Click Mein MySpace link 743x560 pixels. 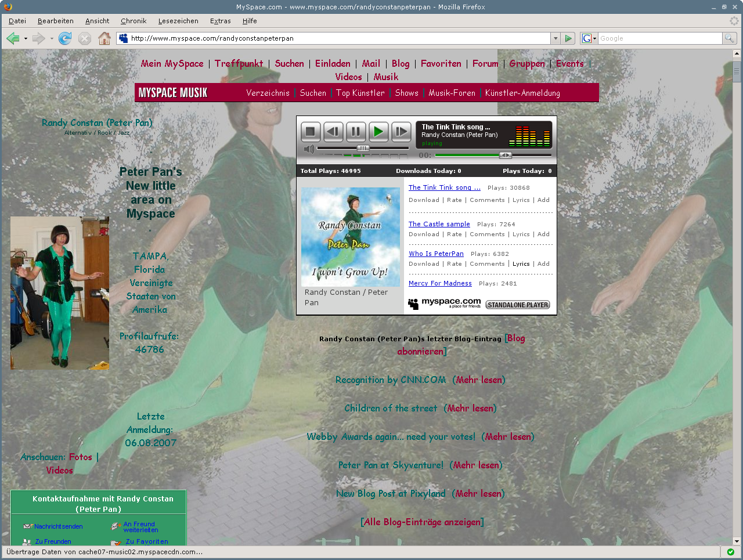pyautogui.click(x=172, y=64)
